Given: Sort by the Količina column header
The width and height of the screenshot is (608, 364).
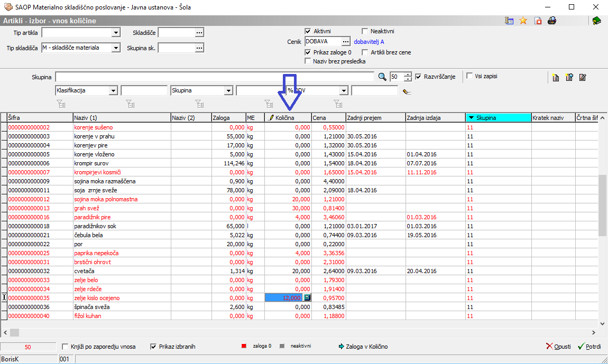Looking at the screenshot, I should (x=288, y=117).
